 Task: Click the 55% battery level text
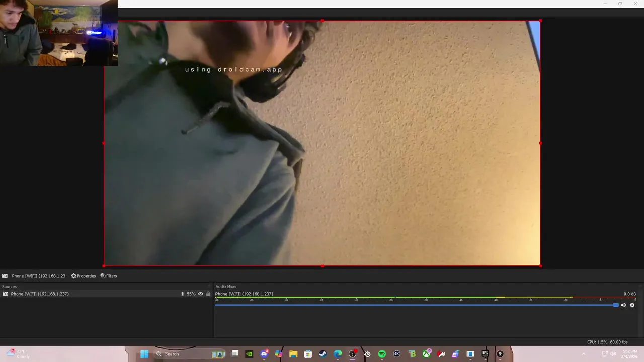click(x=191, y=294)
